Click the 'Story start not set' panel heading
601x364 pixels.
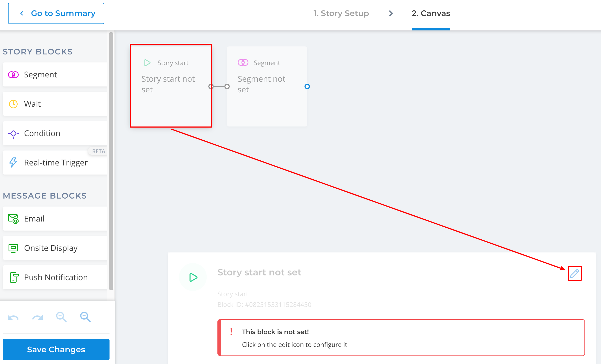[259, 272]
